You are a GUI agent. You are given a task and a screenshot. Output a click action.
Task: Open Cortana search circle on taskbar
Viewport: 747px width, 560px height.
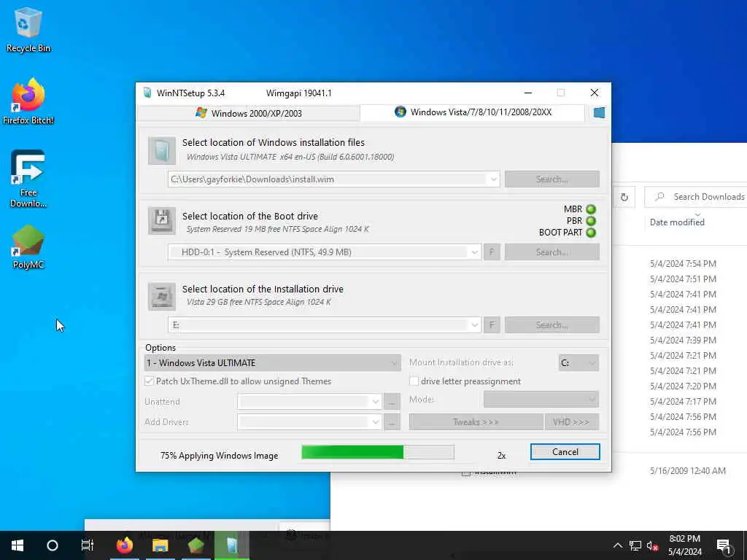point(53,545)
